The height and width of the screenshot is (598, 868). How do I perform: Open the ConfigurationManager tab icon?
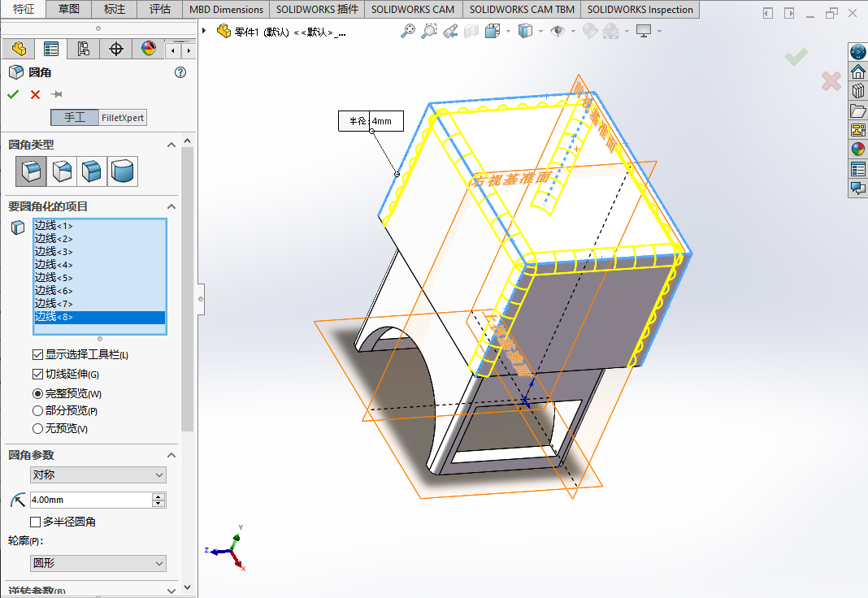pyautogui.click(x=83, y=49)
